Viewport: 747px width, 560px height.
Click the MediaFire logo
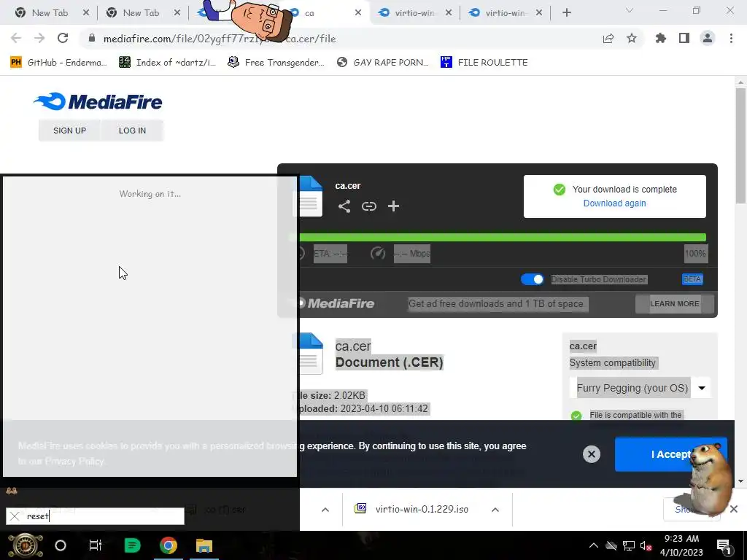(x=98, y=101)
